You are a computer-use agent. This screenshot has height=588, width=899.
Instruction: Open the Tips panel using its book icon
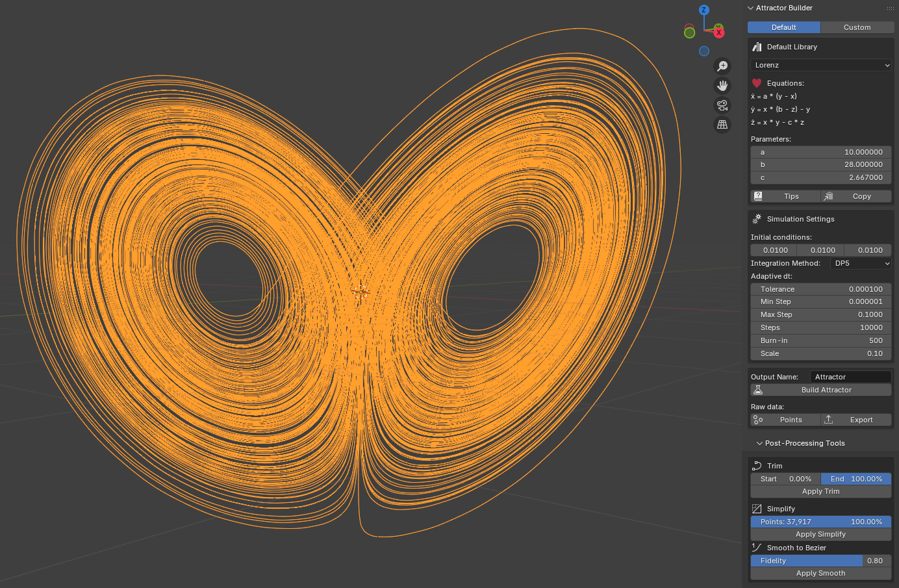click(x=757, y=196)
